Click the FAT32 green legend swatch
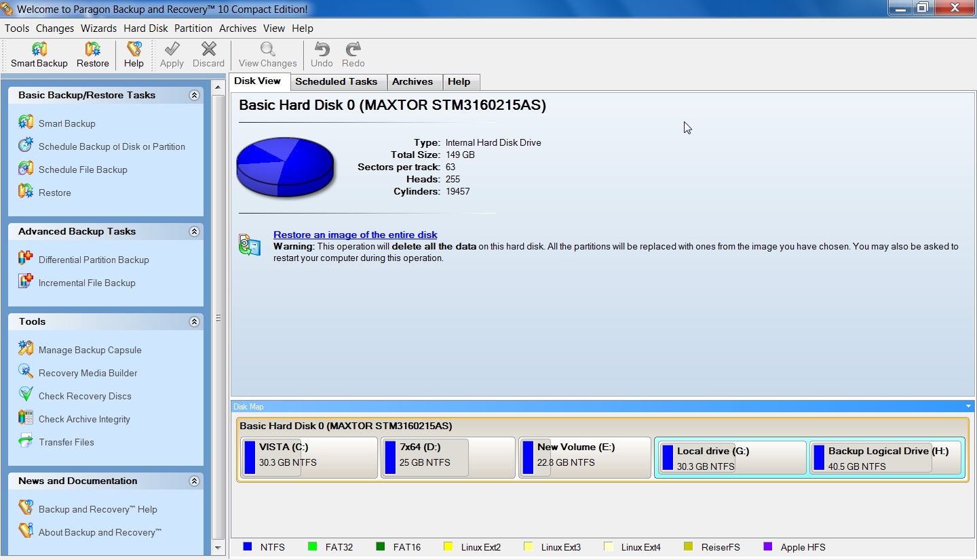977x560 pixels. pos(313,547)
